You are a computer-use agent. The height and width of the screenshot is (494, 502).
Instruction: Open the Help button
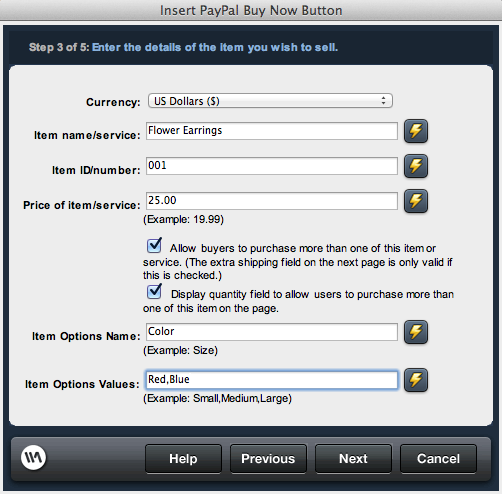click(x=183, y=459)
